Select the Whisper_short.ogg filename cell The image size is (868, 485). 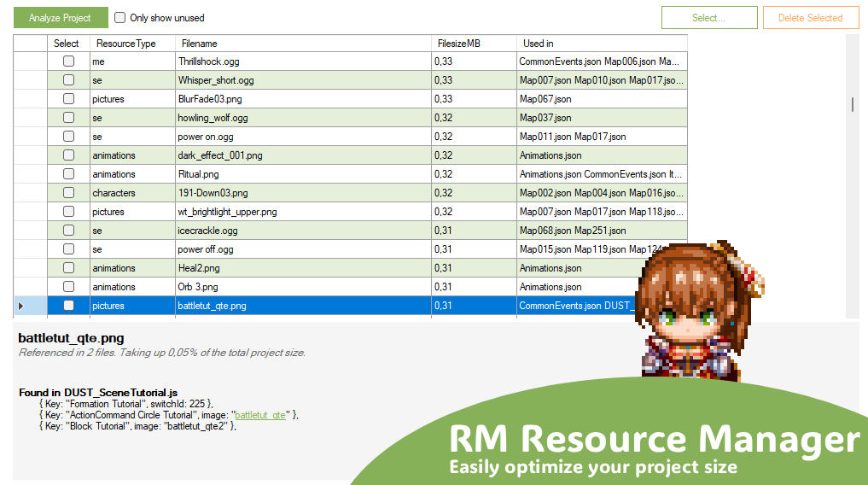tap(303, 80)
